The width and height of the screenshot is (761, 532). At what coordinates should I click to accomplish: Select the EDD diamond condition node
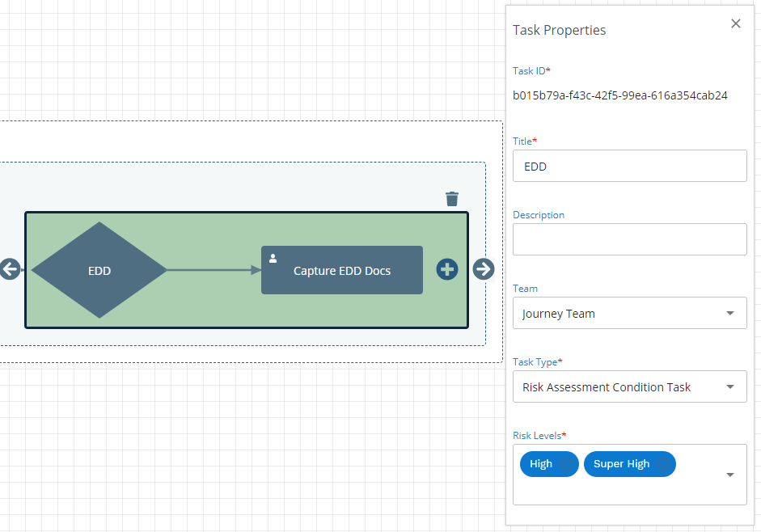pyautogui.click(x=99, y=270)
